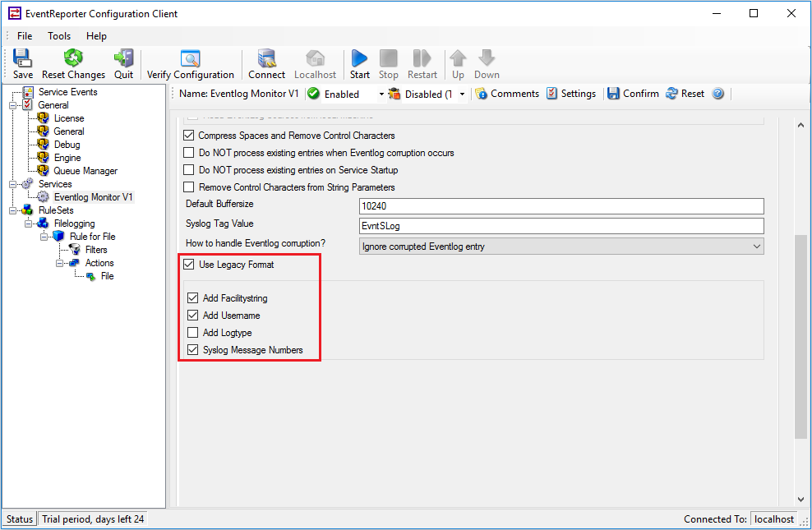
Task: Collapse the Services tree node
Action: [12, 184]
